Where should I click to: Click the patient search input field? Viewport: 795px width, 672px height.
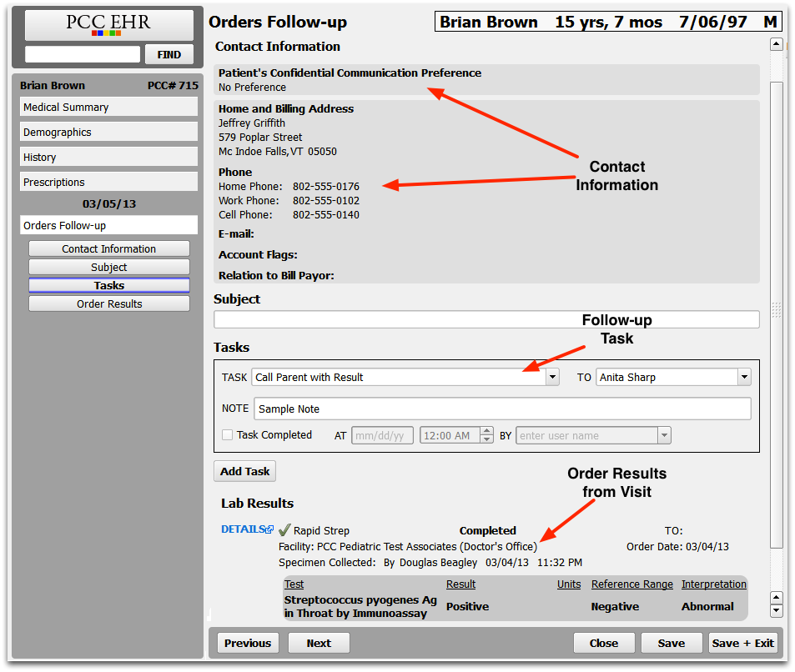click(x=83, y=54)
